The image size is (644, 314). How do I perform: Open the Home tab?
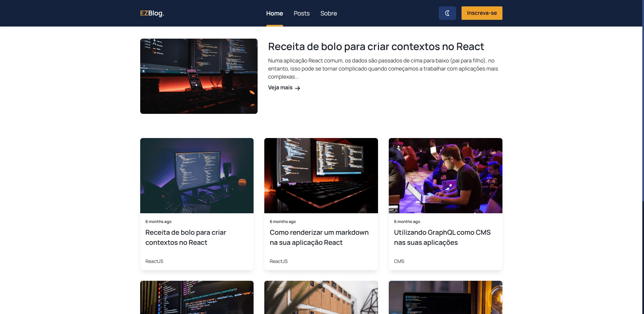274,13
